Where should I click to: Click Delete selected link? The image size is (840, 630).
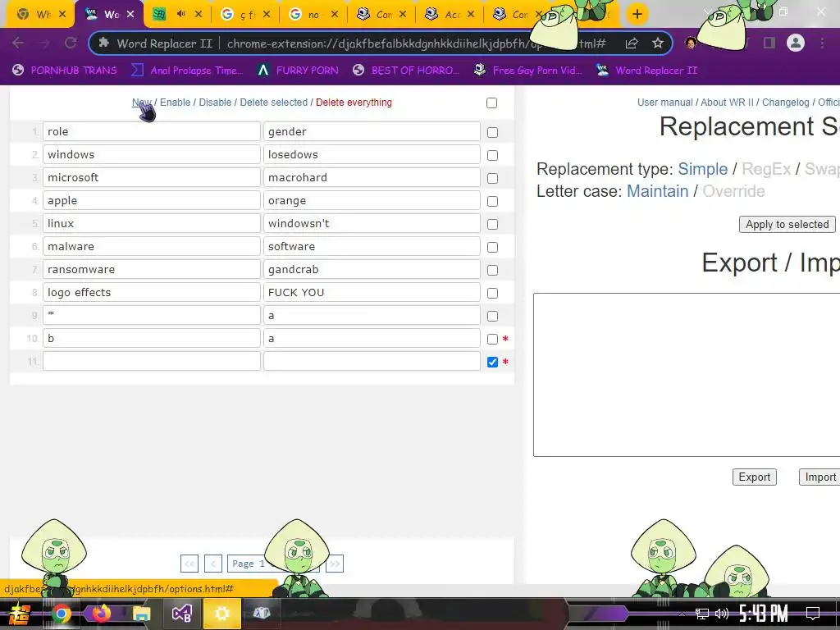pyautogui.click(x=274, y=103)
